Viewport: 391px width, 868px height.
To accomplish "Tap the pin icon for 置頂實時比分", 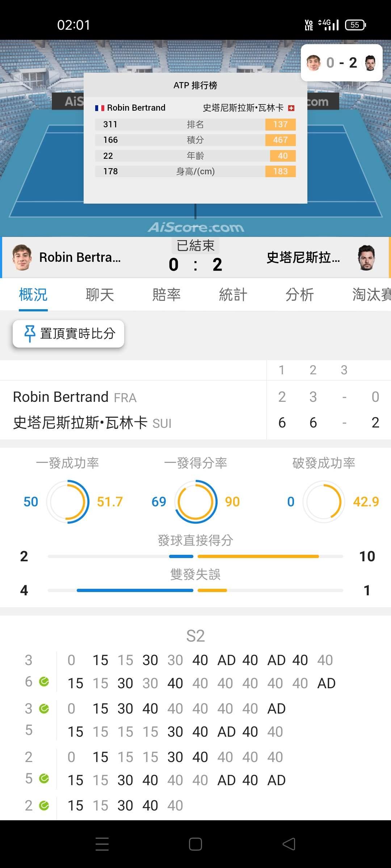I will tap(29, 333).
